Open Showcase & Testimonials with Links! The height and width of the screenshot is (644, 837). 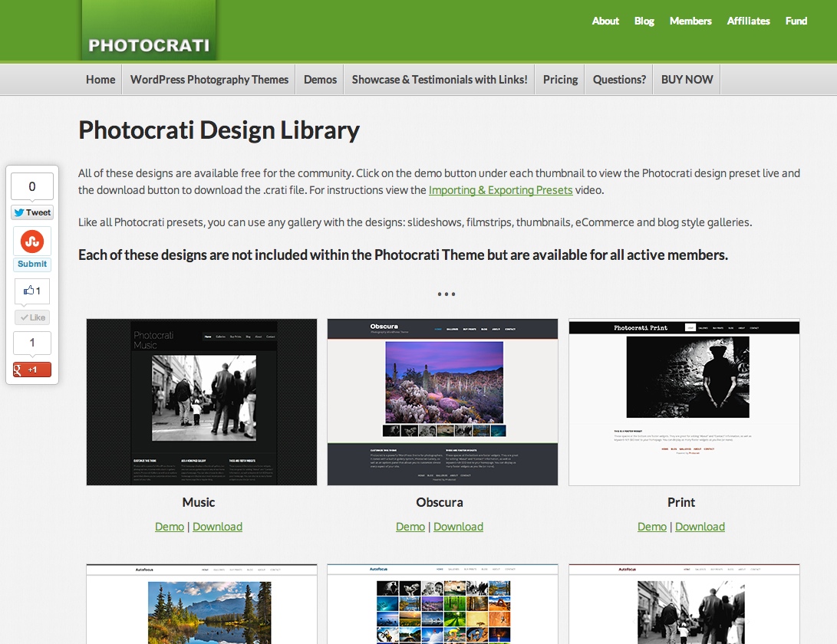click(x=440, y=80)
